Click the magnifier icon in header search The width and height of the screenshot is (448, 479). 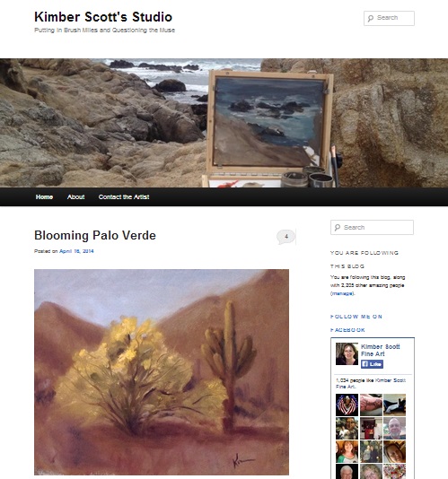370,18
